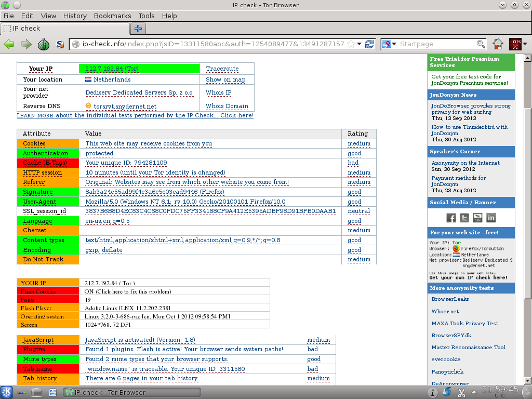Click the Traceroute link
The width and height of the screenshot is (532, 399).
pos(222,69)
